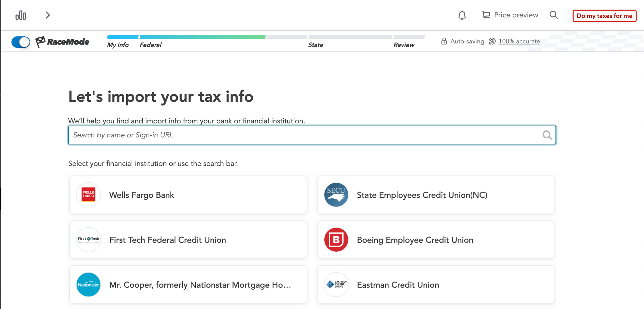The width and height of the screenshot is (644, 309).
Task: Select Mr. Cooper, formerly Nationstar Mortgage
Action: pos(188,285)
